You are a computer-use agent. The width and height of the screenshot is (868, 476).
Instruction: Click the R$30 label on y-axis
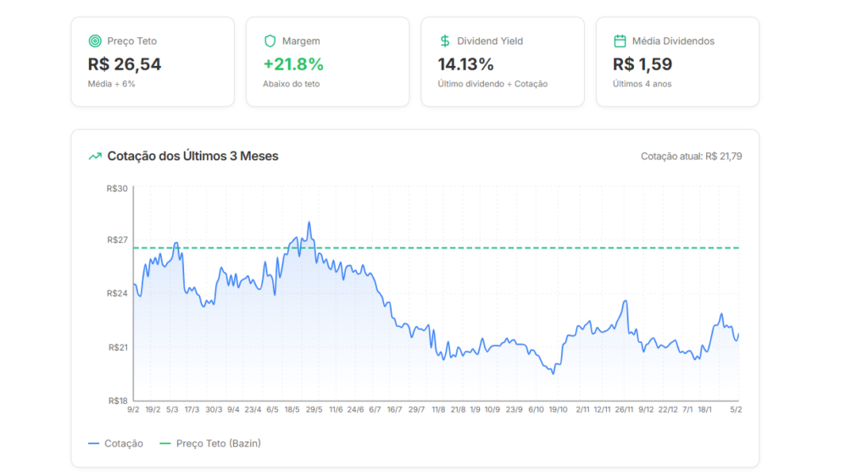point(116,188)
